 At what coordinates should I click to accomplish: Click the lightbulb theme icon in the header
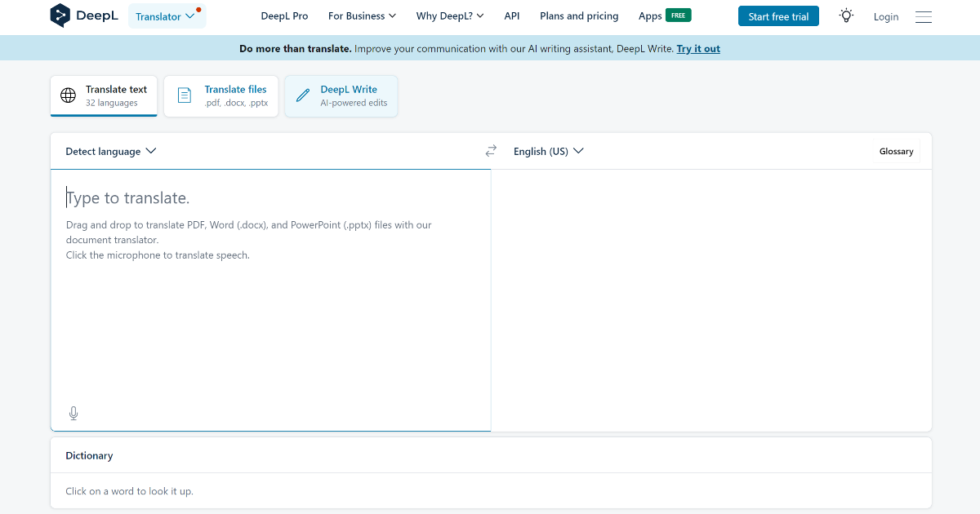845,16
